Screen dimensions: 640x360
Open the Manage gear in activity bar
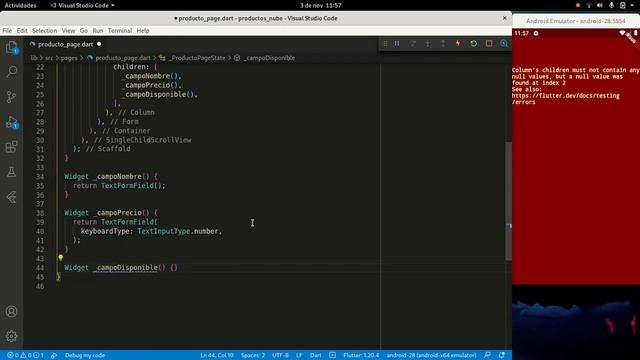pos(11,336)
